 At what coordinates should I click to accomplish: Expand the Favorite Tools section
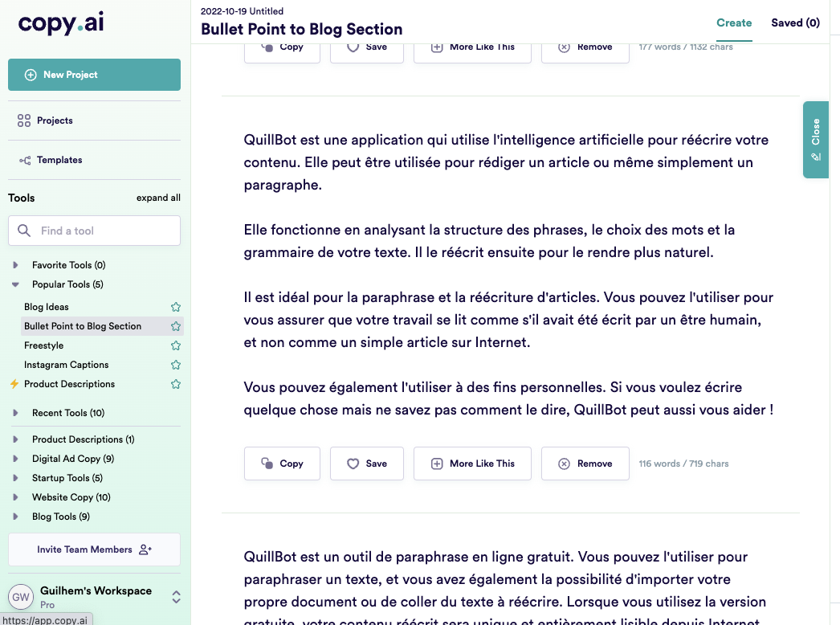[x=15, y=265]
